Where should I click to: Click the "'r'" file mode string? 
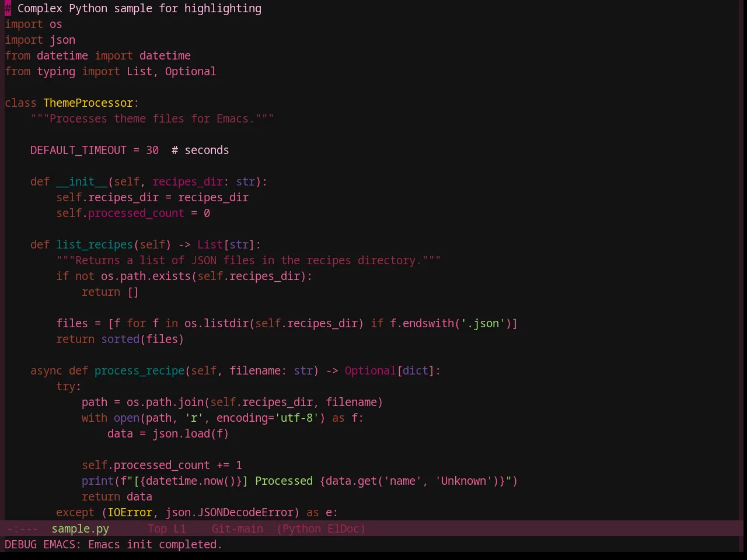coord(194,418)
